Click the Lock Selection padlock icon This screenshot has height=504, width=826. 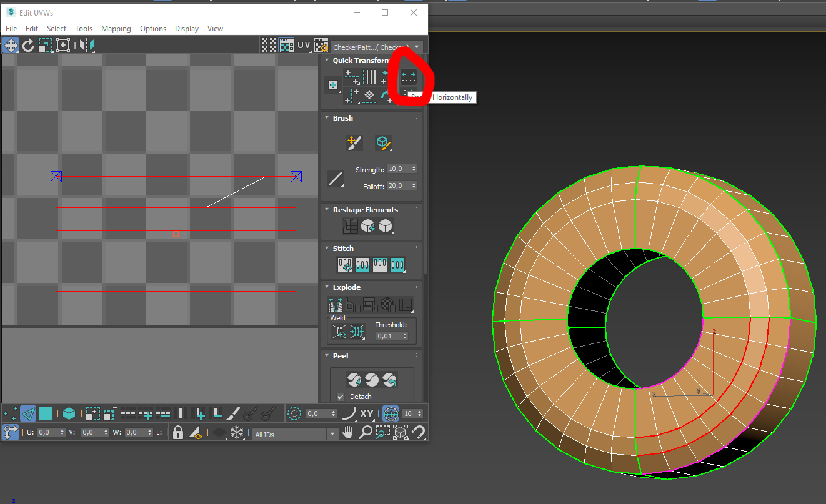tap(178, 432)
